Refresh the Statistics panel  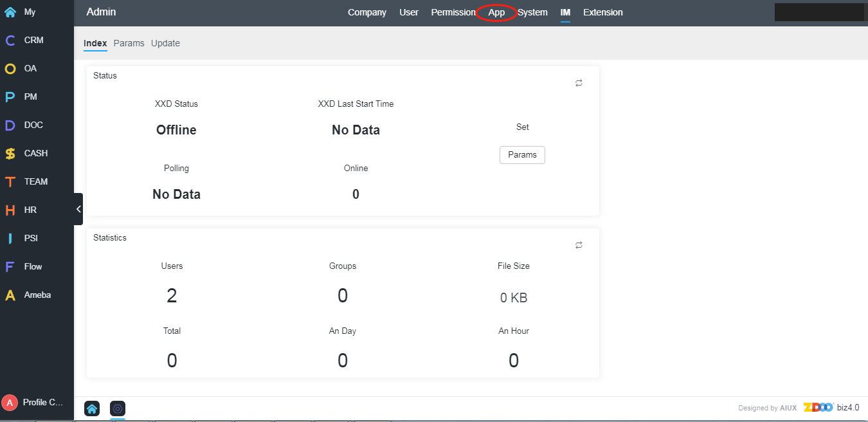pyautogui.click(x=579, y=245)
